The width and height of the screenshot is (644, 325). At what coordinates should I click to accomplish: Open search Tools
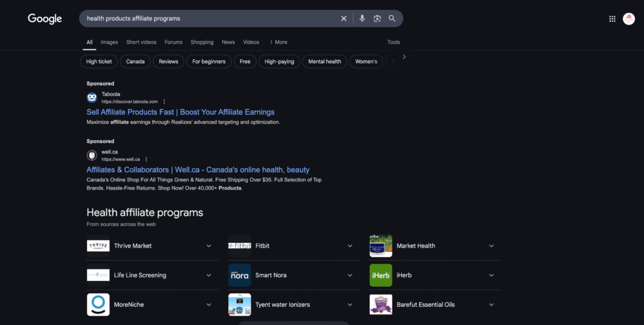point(394,42)
